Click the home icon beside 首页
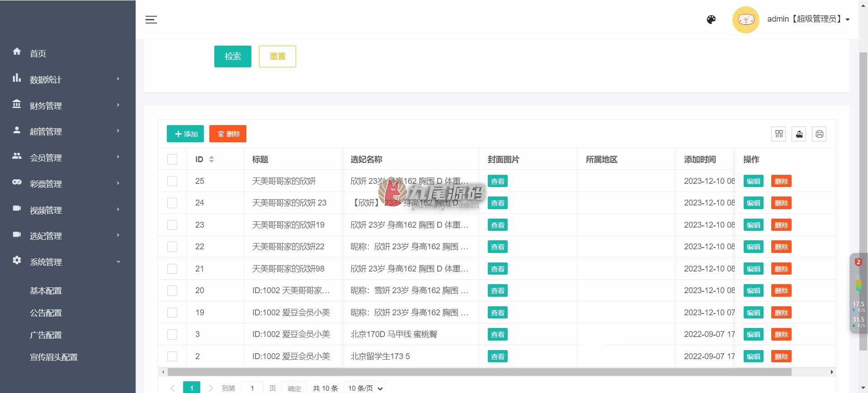868x393 pixels. click(x=17, y=51)
